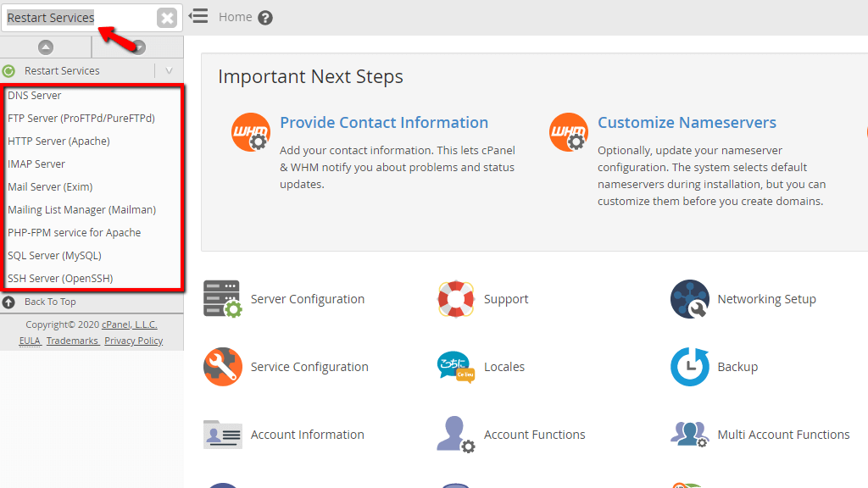Click the green Restart Services icon
This screenshot has height=488, width=868.
pos(8,71)
